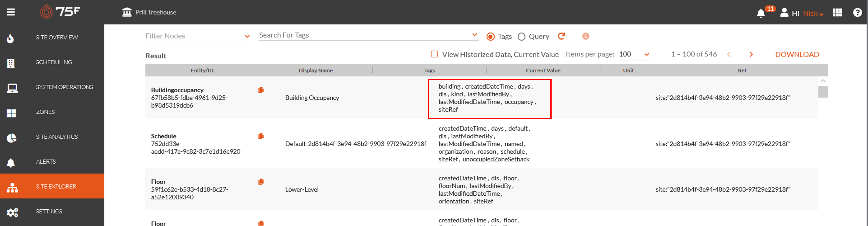The image size is (868, 226).
Task: Click the refresh results icon
Action: (x=561, y=36)
